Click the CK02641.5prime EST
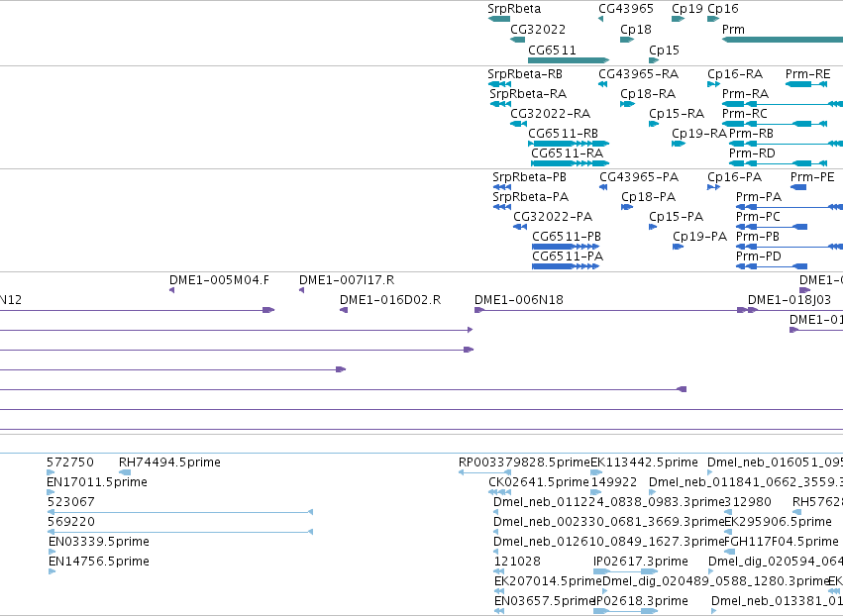The height and width of the screenshot is (616, 843). (500, 492)
